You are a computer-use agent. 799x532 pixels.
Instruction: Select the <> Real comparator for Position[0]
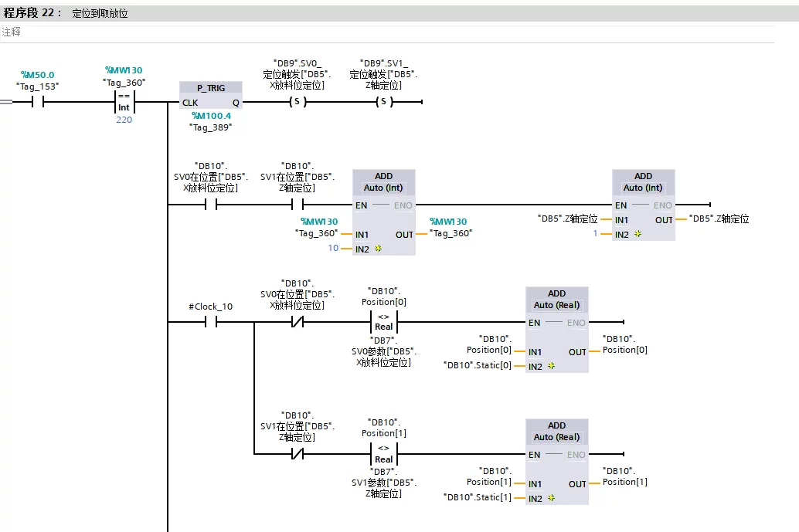[384, 322]
